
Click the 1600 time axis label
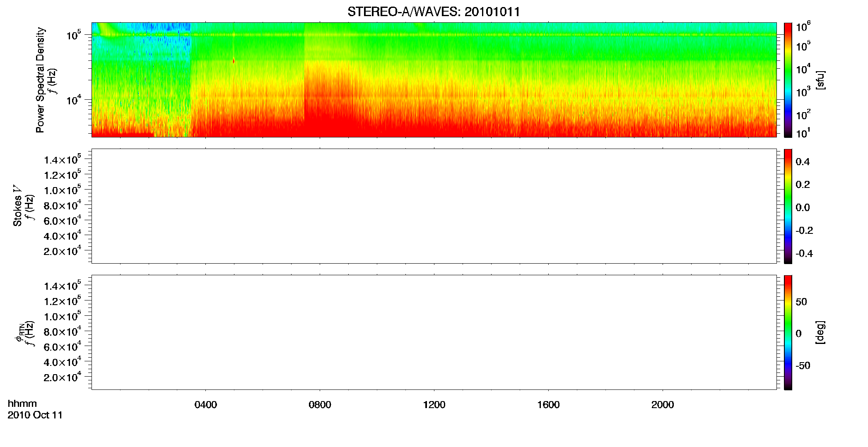point(548,405)
